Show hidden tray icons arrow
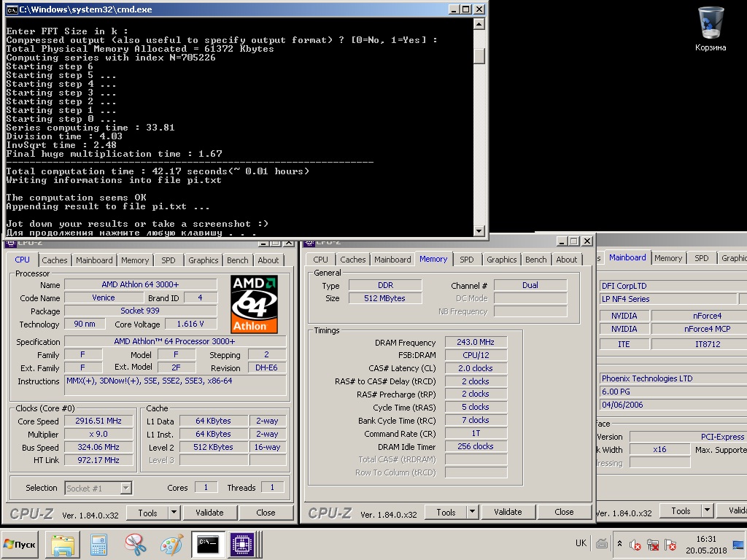This screenshot has height=560, width=747. [619, 543]
